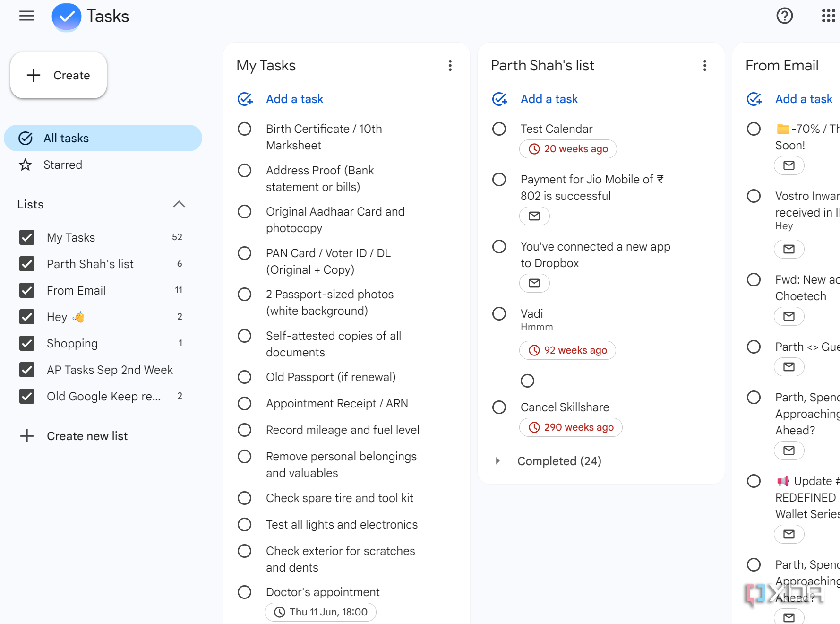The height and width of the screenshot is (624, 840).
Task: Select the Starred view
Action: 103,165
